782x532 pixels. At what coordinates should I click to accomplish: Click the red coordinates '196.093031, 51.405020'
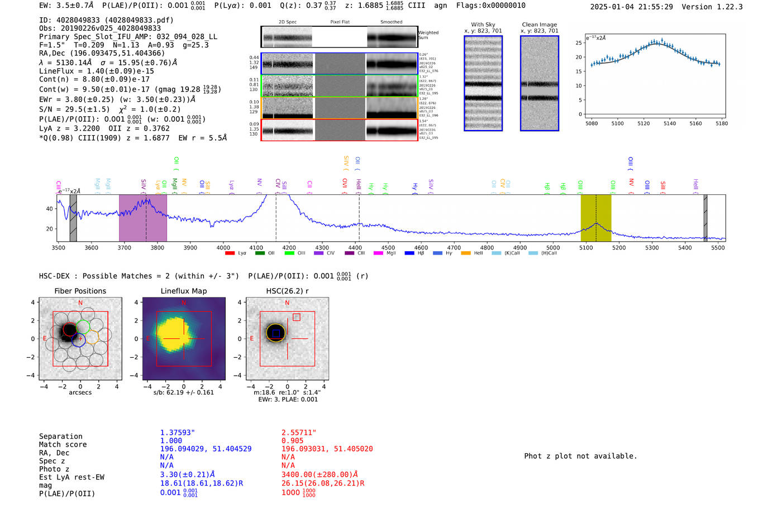[x=327, y=449]
